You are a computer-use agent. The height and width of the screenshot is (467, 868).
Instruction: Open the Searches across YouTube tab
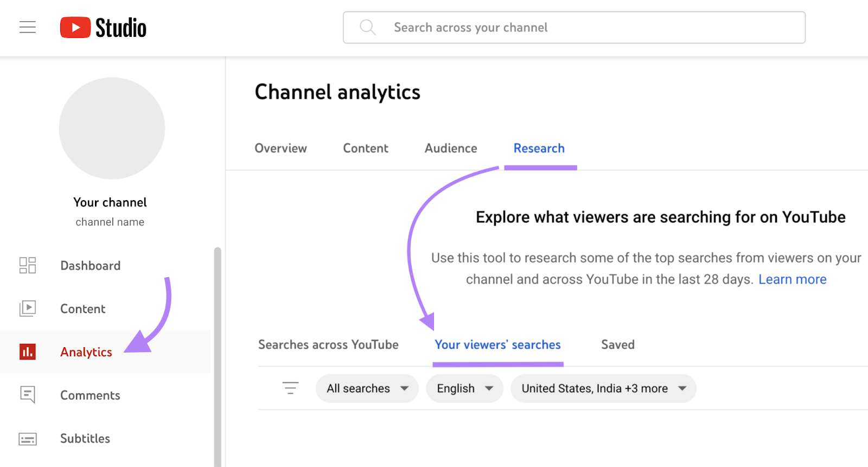pos(328,344)
